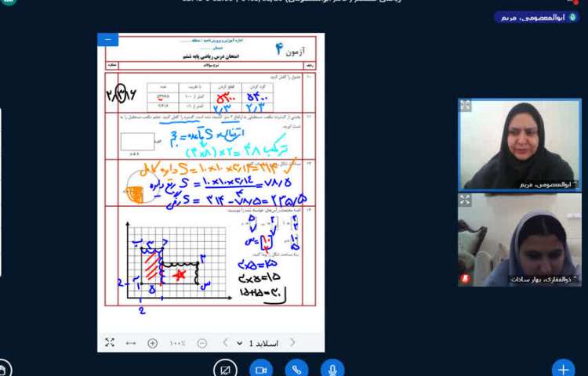Make the presentation fullscreen

(110, 342)
